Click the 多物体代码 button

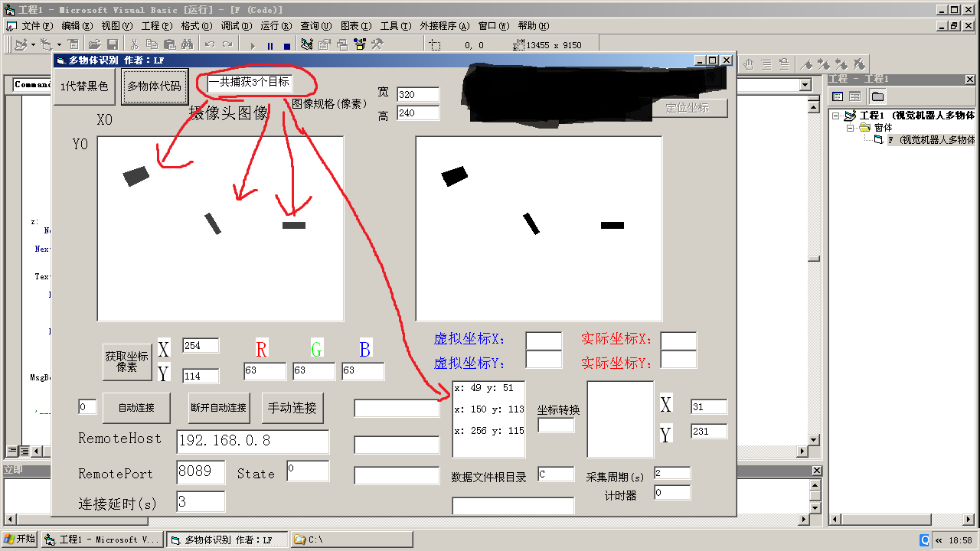point(154,87)
